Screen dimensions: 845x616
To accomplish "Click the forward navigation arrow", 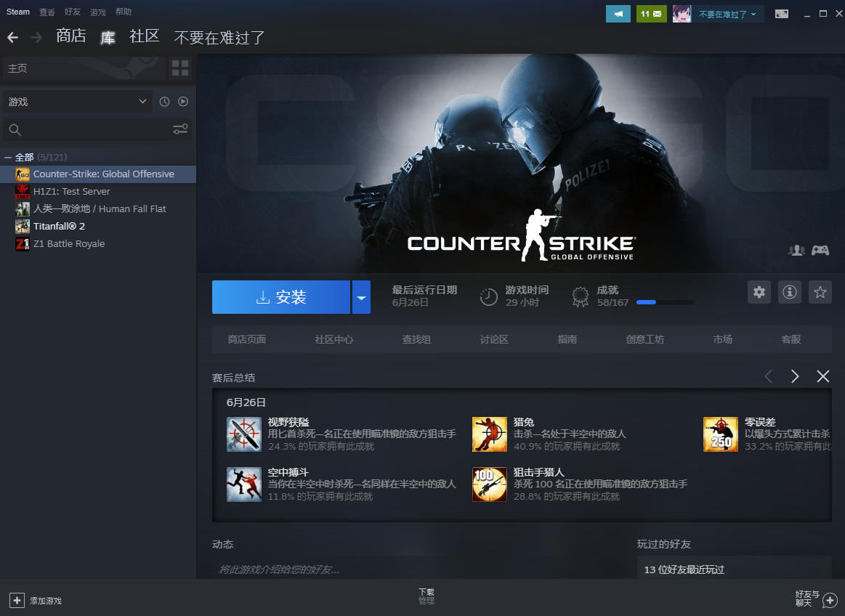I will point(36,37).
